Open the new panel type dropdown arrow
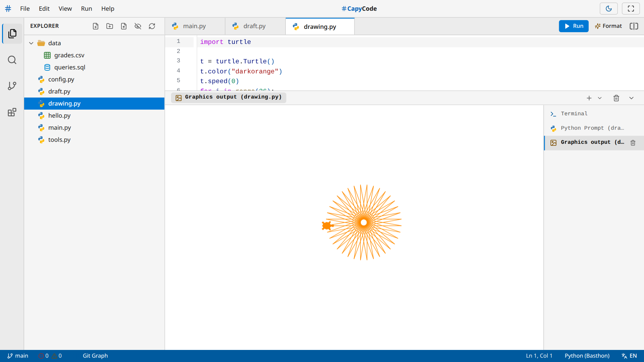This screenshot has height=362, width=644. point(600,98)
